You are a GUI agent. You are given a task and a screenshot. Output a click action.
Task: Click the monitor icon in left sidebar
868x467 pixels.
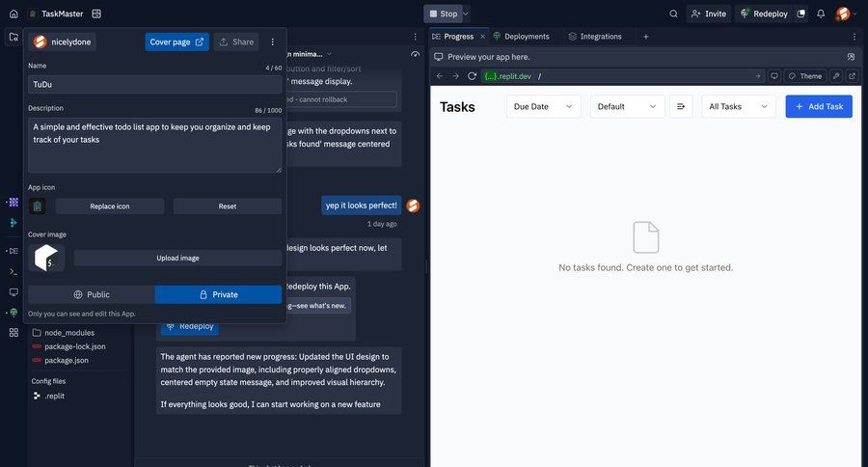click(x=14, y=292)
